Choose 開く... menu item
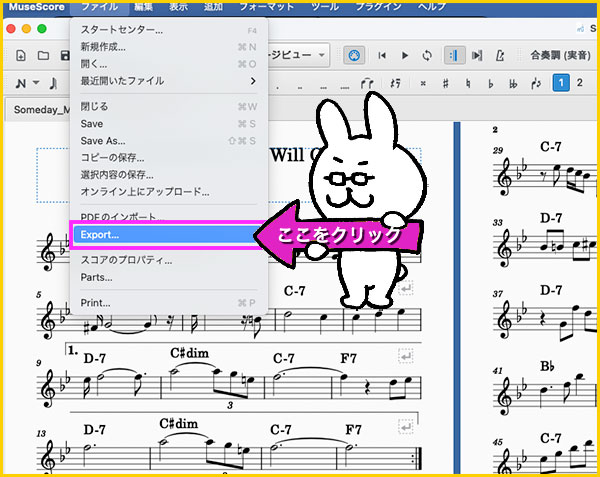 pos(169,64)
